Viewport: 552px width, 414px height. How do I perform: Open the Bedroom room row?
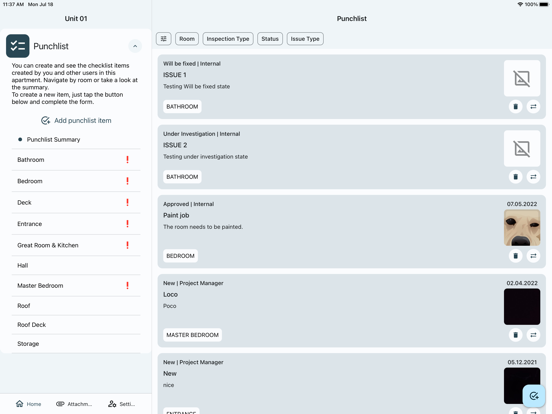click(x=76, y=181)
